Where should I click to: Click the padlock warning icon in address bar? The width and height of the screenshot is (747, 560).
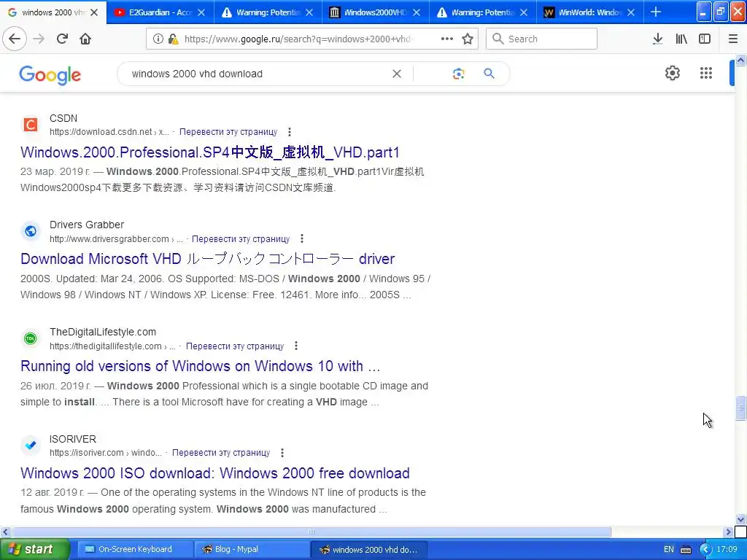coord(174,39)
